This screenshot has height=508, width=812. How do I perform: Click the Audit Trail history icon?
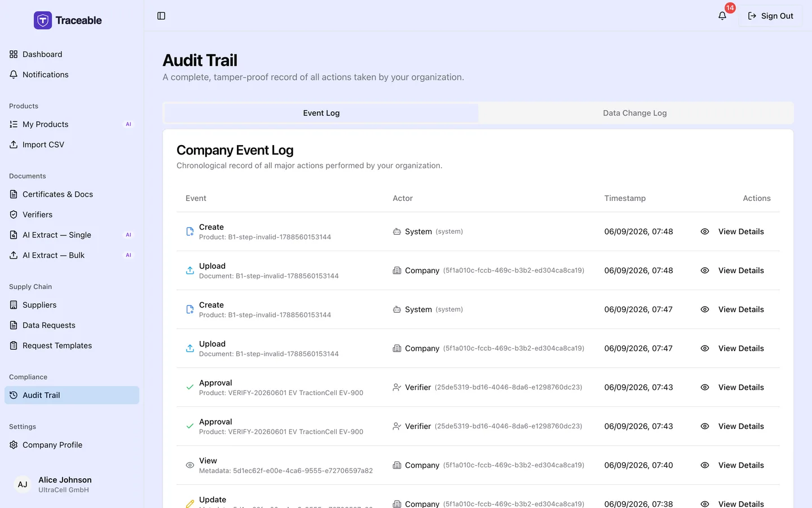click(x=14, y=395)
